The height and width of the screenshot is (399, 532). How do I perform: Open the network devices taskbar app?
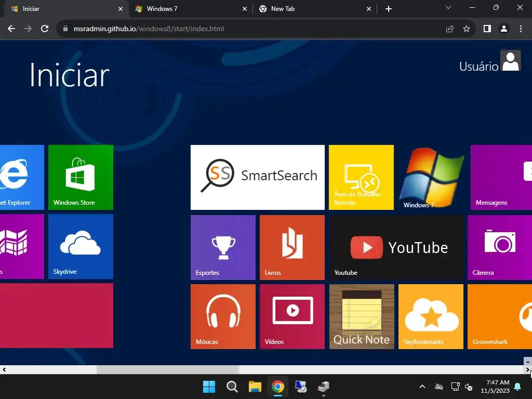(324, 387)
